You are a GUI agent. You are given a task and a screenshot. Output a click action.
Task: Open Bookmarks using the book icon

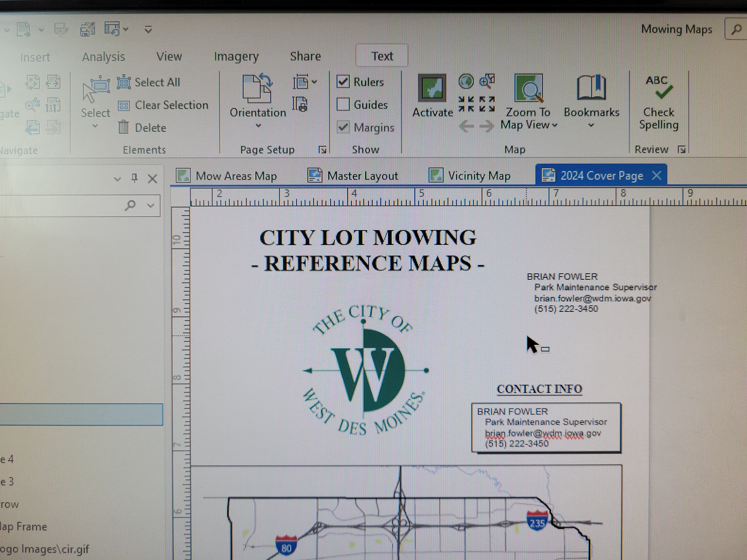[x=591, y=88]
